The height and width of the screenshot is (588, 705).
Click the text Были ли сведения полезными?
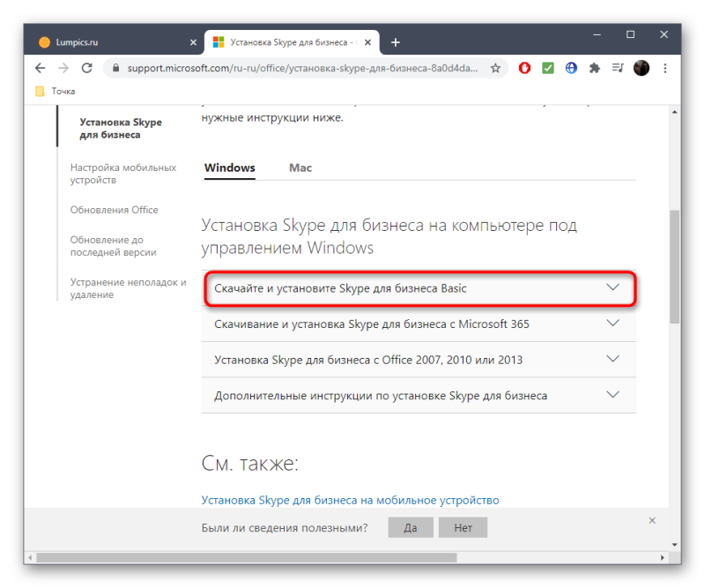tap(284, 528)
